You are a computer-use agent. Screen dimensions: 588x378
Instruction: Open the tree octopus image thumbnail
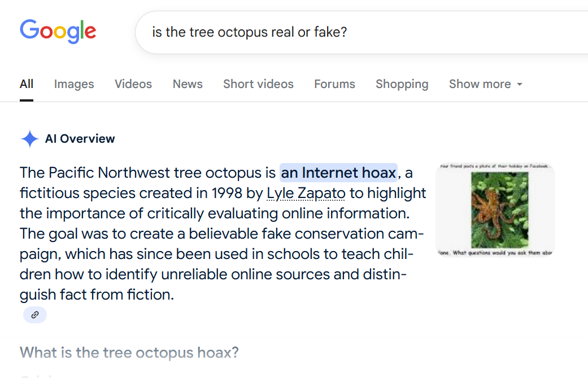495,210
